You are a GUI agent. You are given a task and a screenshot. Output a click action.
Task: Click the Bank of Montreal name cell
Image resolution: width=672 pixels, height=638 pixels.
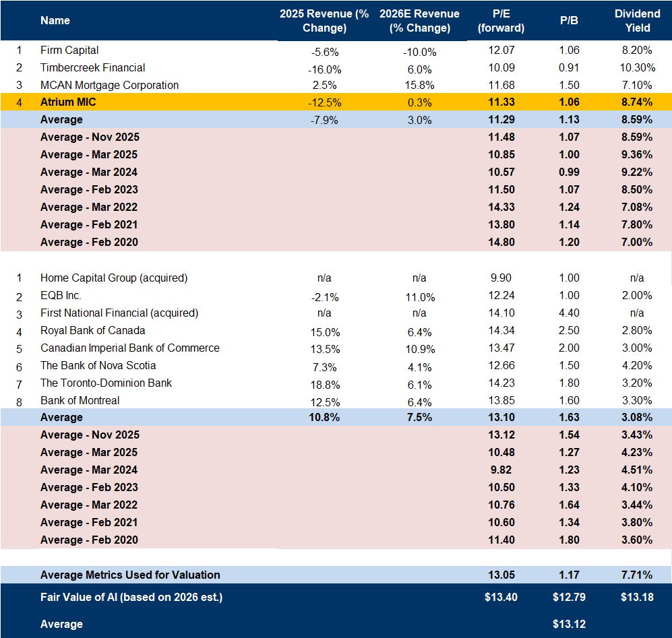pos(80,400)
